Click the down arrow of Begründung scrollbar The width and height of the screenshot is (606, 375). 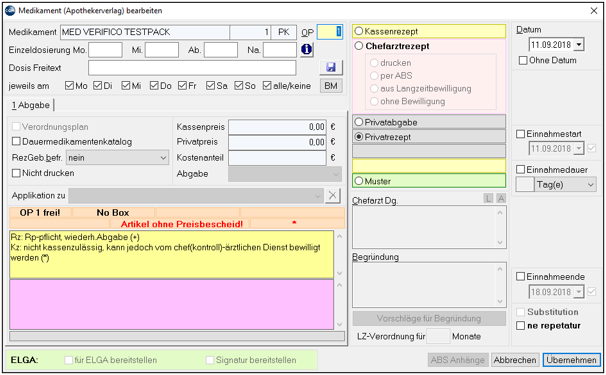tap(500, 301)
